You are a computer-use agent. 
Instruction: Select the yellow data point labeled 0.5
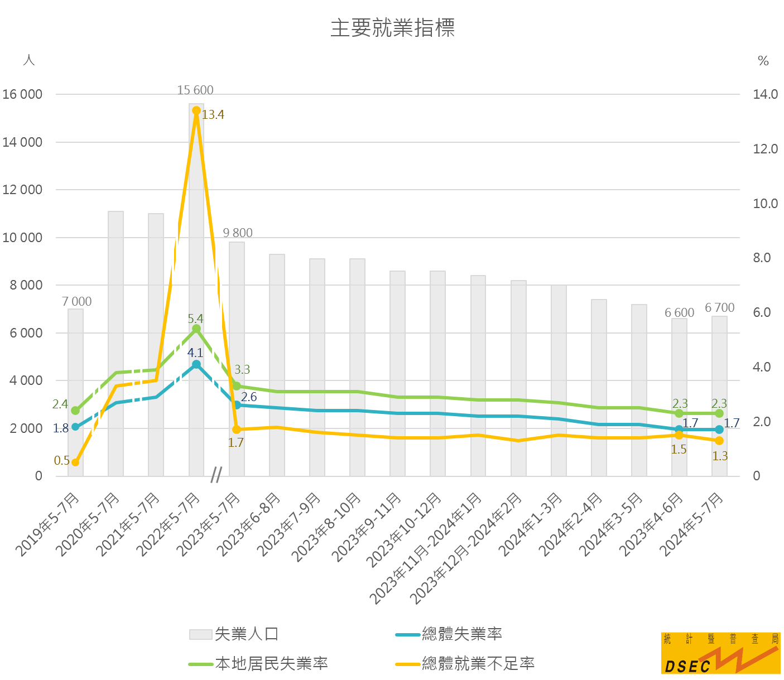point(75,462)
